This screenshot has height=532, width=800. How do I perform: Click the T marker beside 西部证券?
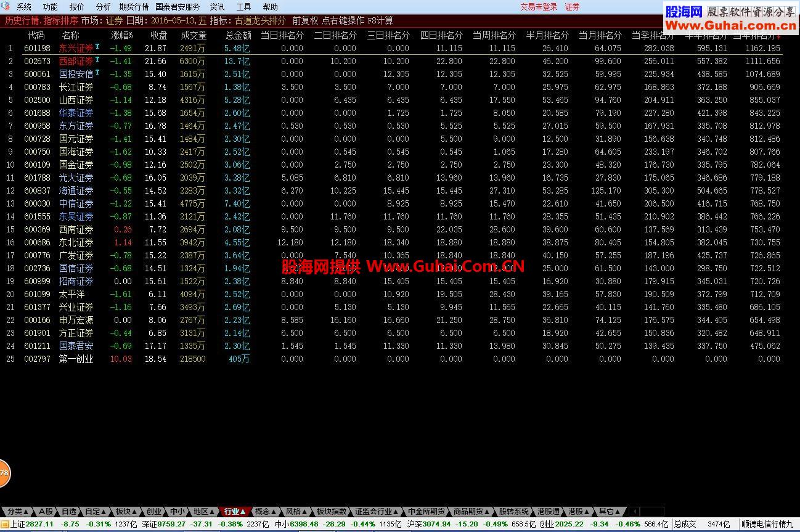coord(97,59)
